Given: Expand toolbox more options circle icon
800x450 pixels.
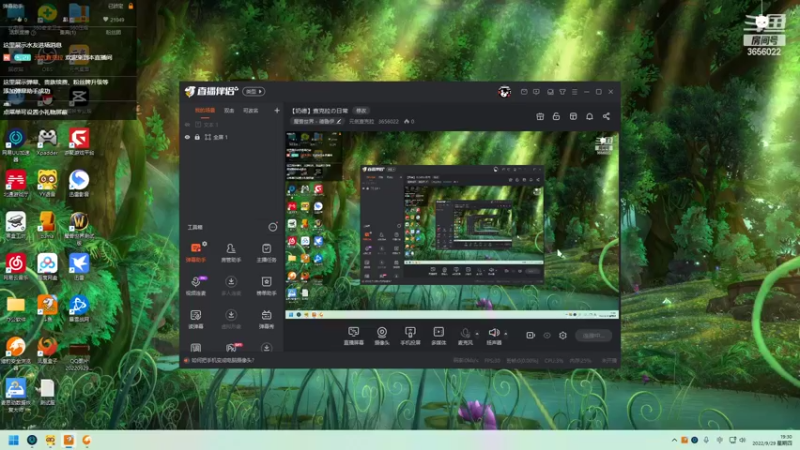Looking at the screenshot, I should 273,227.
